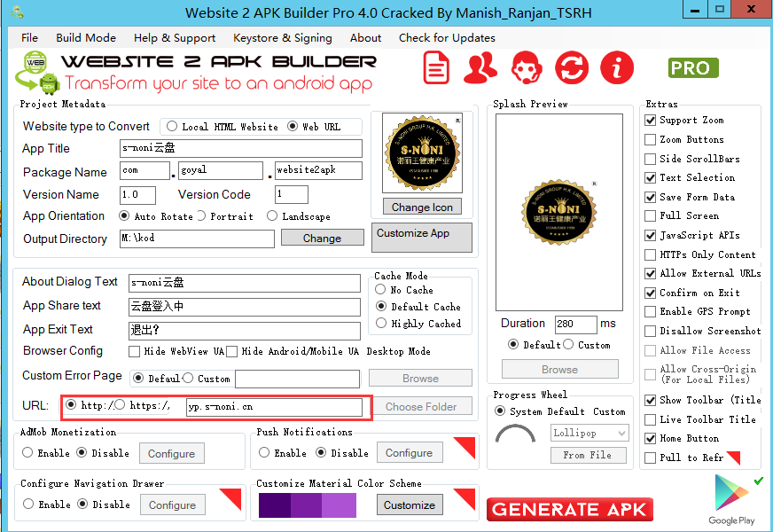
Task: Click the splash Duration input field
Action: tap(576, 325)
